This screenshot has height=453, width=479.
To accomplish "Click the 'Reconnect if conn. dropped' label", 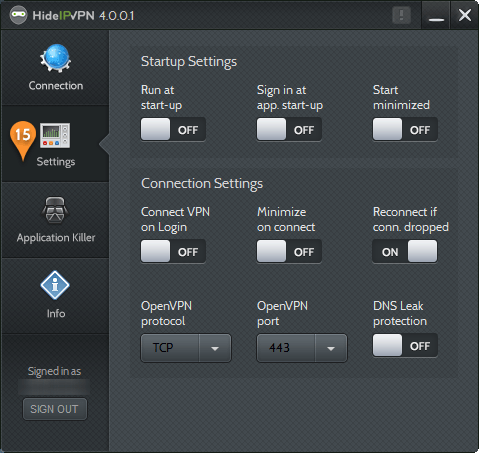I will (x=411, y=219).
